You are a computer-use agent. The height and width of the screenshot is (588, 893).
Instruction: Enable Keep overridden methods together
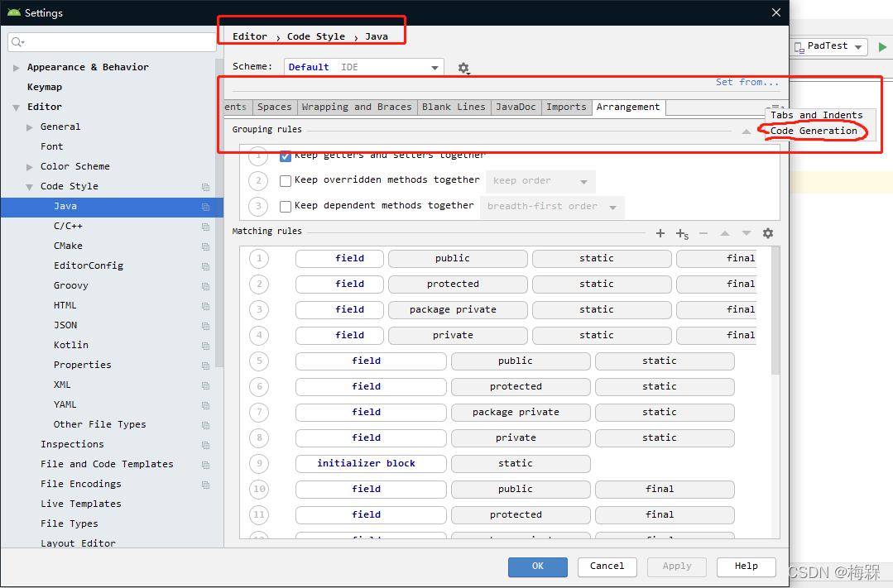[x=286, y=181]
